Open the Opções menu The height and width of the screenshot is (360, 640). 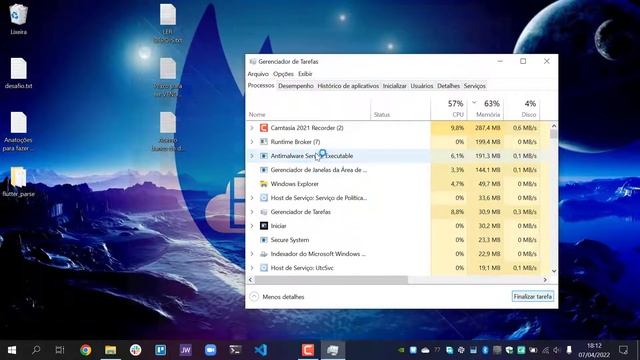pyautogui.click(x=283, y=74)
